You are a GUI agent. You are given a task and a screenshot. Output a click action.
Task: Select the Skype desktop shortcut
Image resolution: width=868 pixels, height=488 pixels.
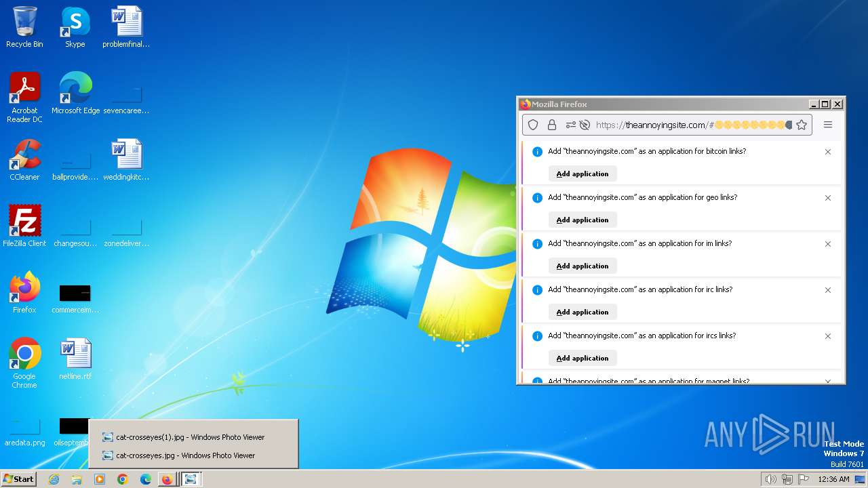(x=75, y=27)
